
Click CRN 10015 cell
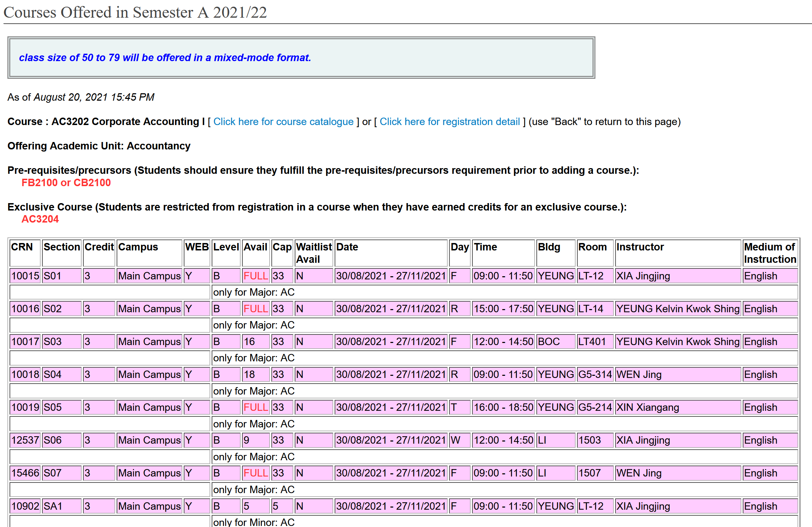pos(25,276)
